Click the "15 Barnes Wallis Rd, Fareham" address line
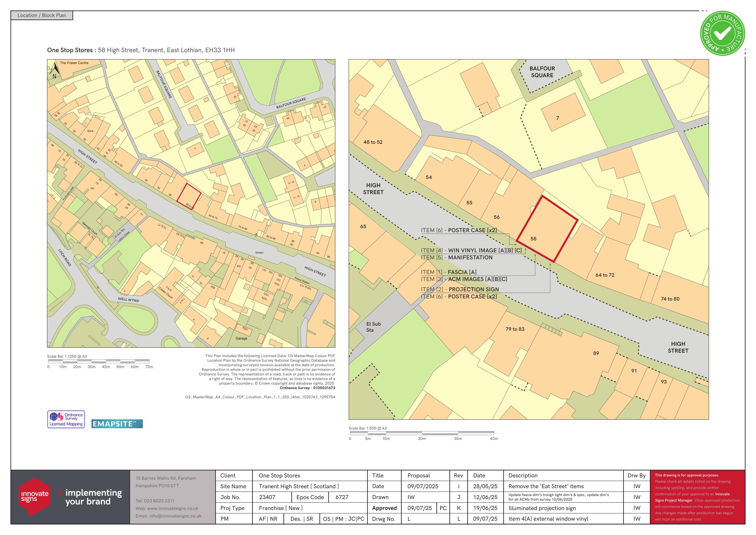The height and width of the screenshot is (535, 756). [x=166, y=478]
